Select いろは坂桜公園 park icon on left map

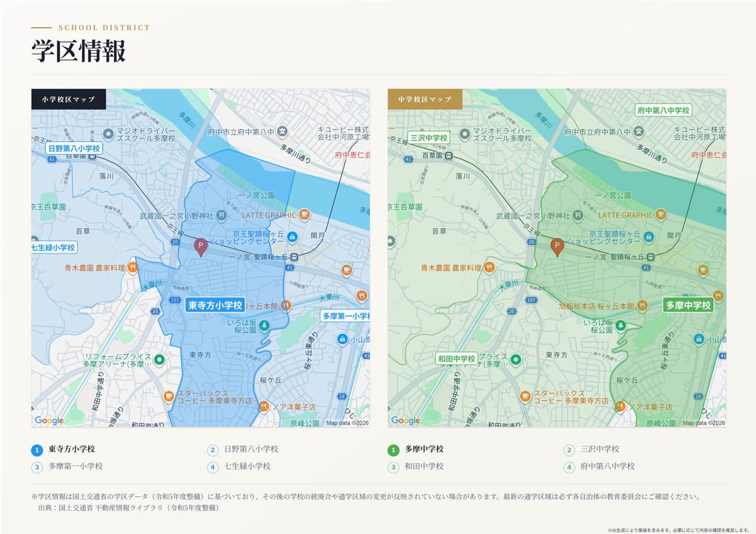point(265,325)
